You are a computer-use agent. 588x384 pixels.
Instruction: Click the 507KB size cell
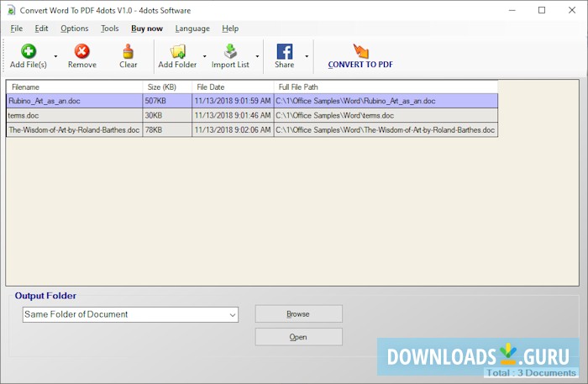[x=167, y=101]
